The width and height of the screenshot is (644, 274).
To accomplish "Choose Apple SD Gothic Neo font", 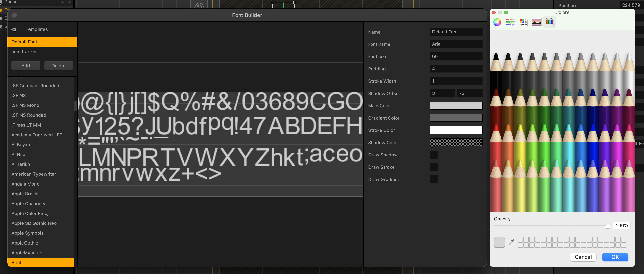I will 41,223.
